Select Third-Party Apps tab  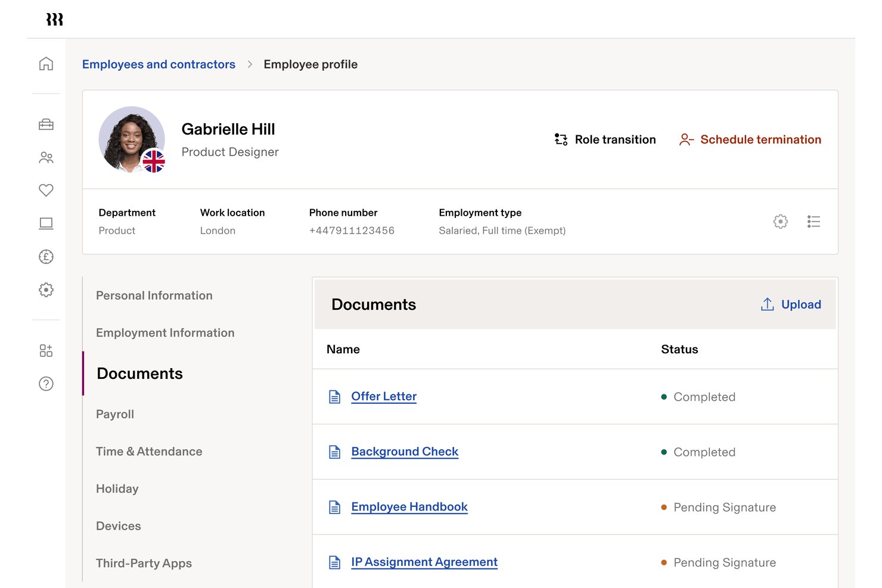[x=144, y=563]
